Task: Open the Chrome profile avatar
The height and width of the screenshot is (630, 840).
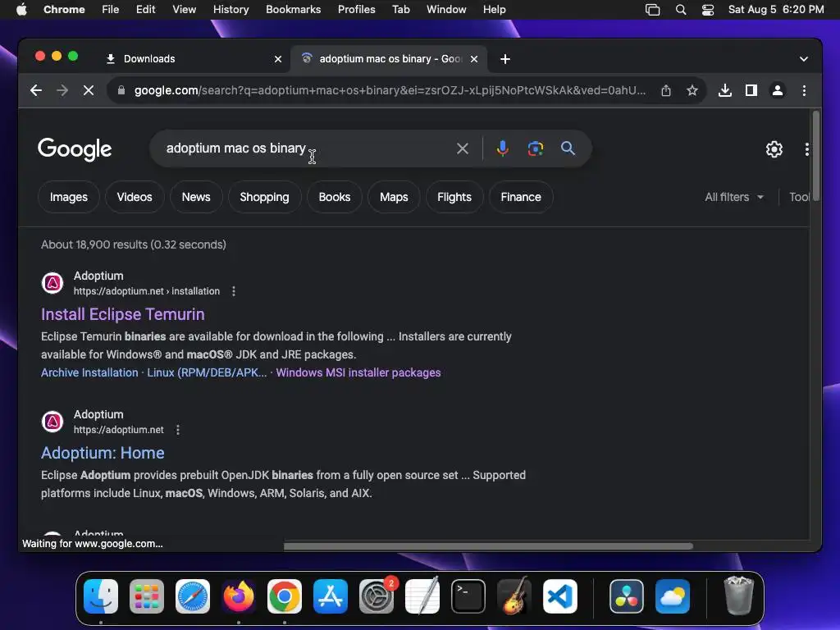Action: pyautogui.click(x=778, y=90)
